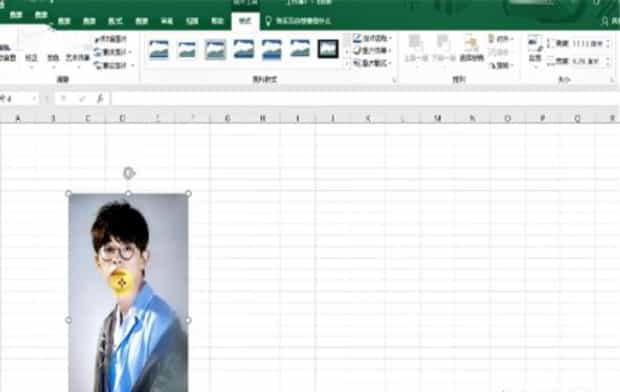The height and width of the screenshot is (392, 620).
Task: Click the picture's rotation handle
Action: [x=129, y=173]
